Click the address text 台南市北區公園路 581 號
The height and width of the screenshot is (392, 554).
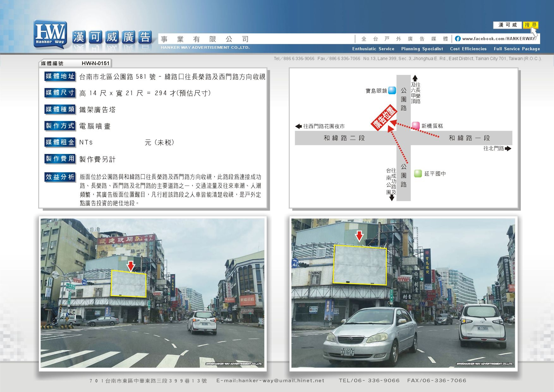(118, 77)
